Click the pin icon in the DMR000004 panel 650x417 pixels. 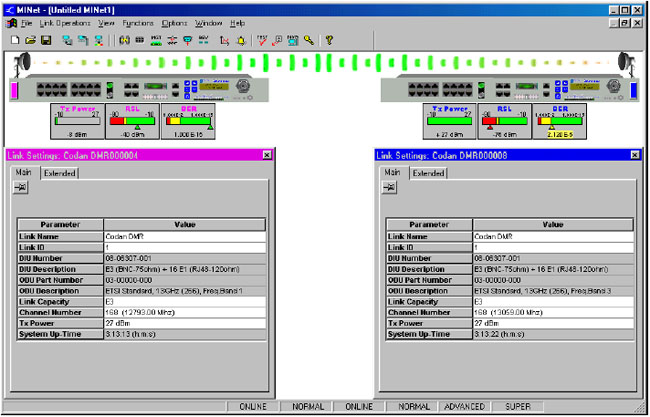(20, 188)
